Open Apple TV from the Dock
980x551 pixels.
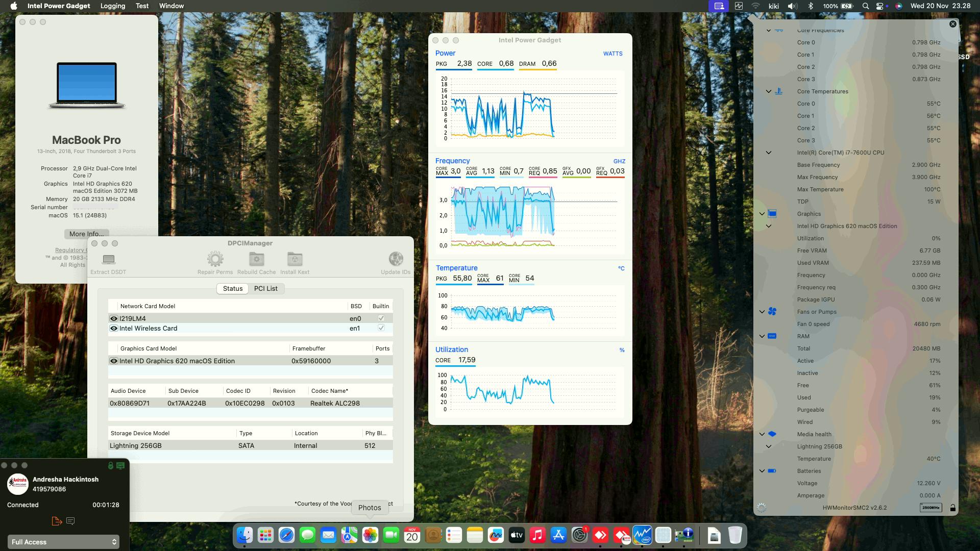click(517, 535)
